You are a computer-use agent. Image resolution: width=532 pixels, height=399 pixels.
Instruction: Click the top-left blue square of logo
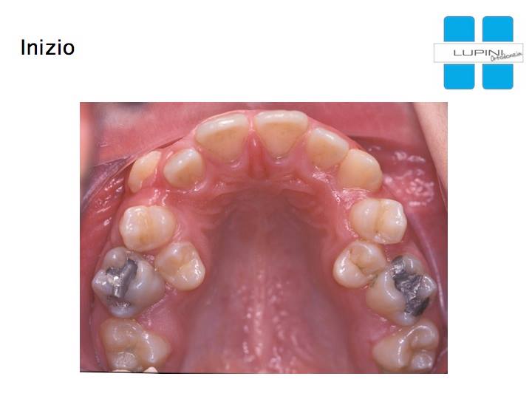click(x=459, y=30)
